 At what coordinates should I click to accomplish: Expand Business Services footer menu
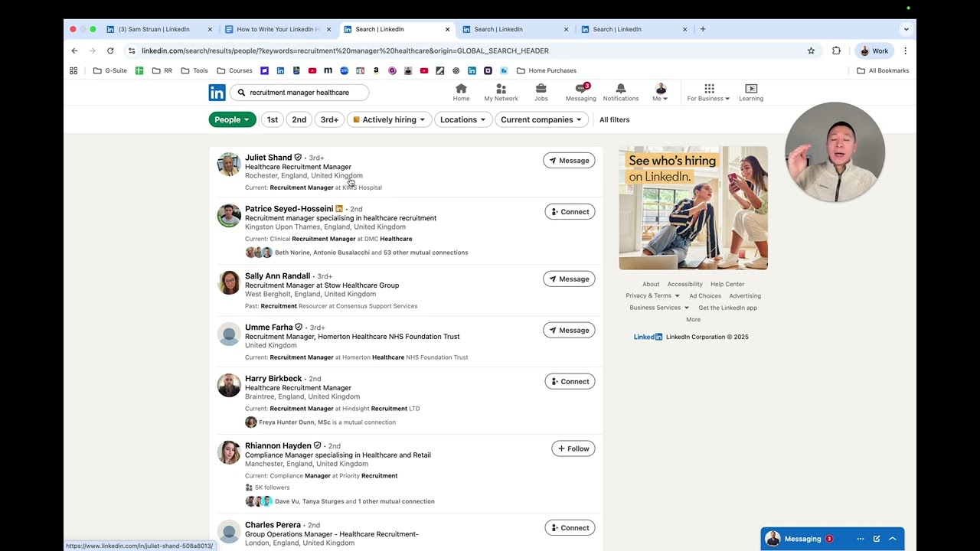coord(659,308)
